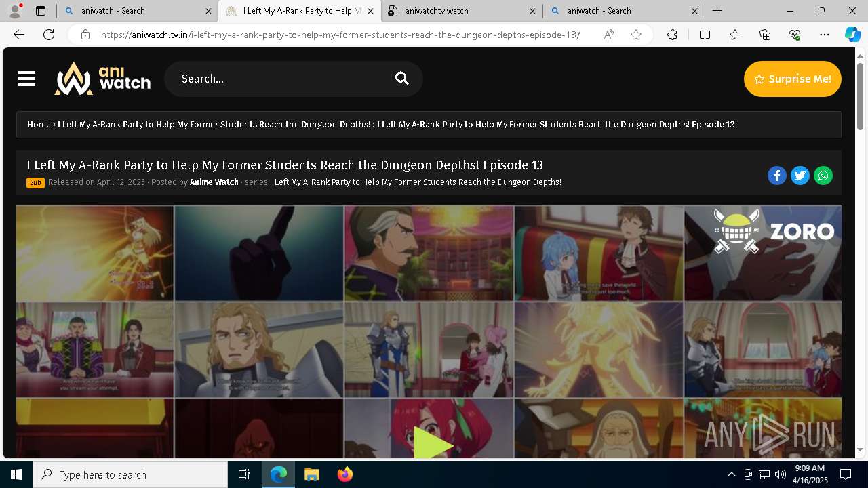This screenshot has width=868, height=488.
Task: Click the aniwatch logo
Action: coord(102,79)
